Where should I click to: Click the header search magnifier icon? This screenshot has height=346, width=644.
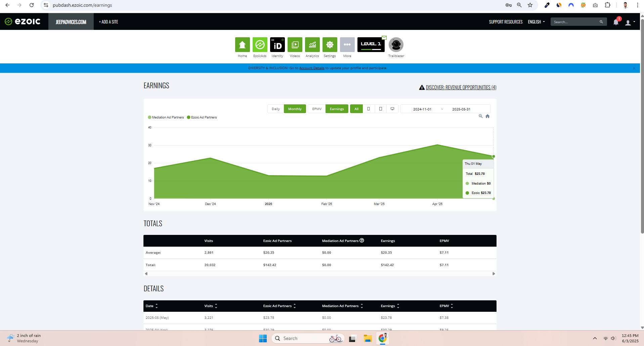tap(601, 22)
